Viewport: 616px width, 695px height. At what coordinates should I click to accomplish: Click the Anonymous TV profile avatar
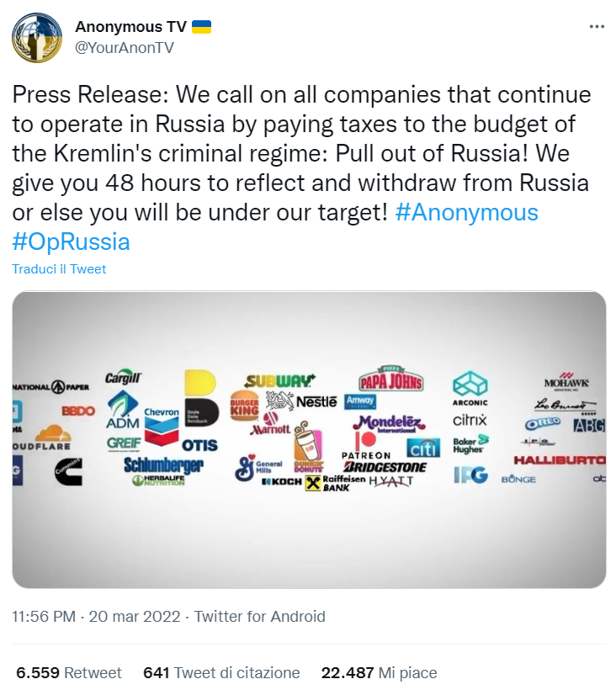point(37,38)
